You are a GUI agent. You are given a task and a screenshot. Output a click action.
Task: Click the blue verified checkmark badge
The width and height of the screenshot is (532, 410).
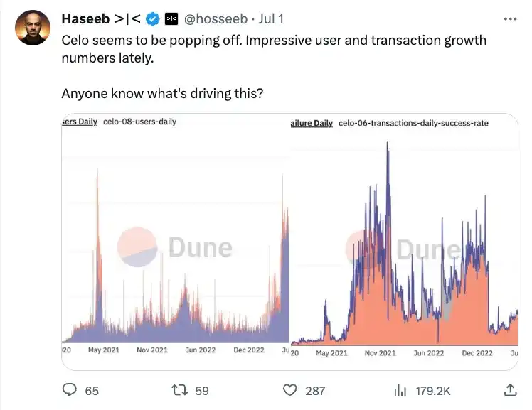(x=153, y=18)
